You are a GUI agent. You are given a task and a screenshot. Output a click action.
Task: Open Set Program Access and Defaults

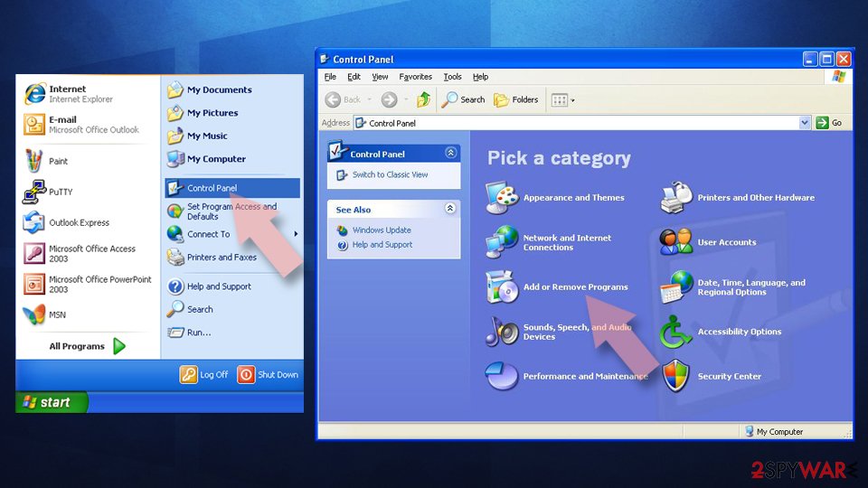[x=222, y=211]
